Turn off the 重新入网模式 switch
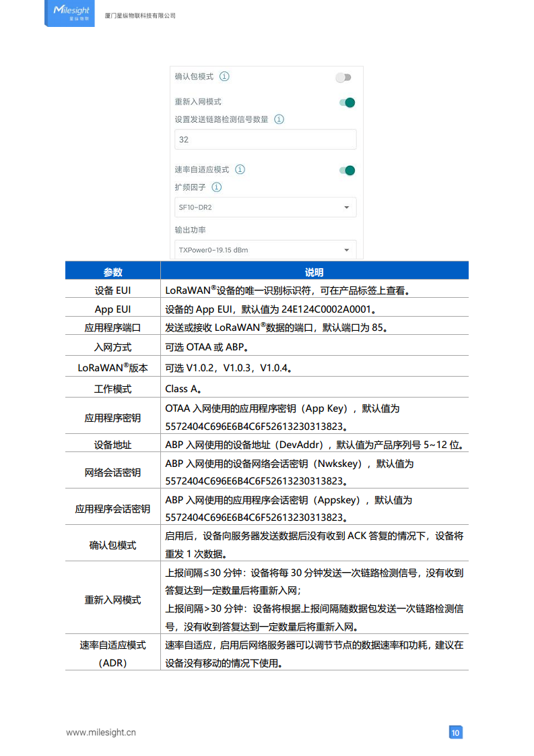This screenshot has height=756, width=534. pyautogui.click(x=347, y=102)
